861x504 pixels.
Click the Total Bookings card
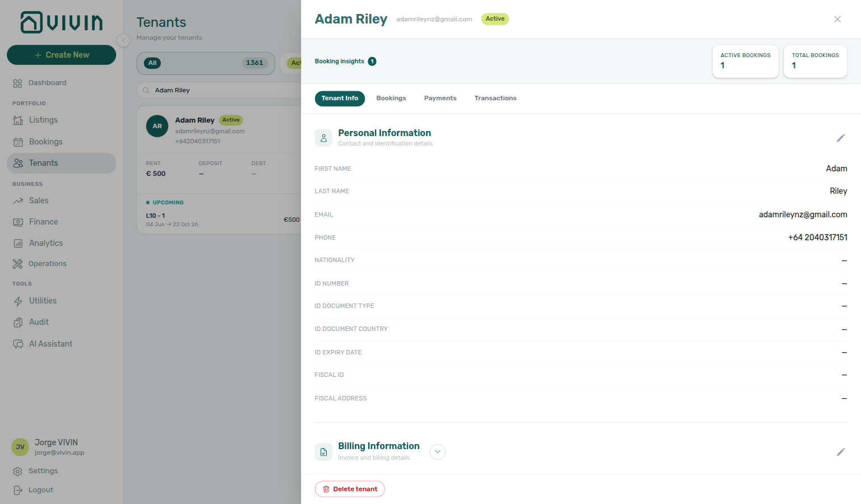coord(815,62)
